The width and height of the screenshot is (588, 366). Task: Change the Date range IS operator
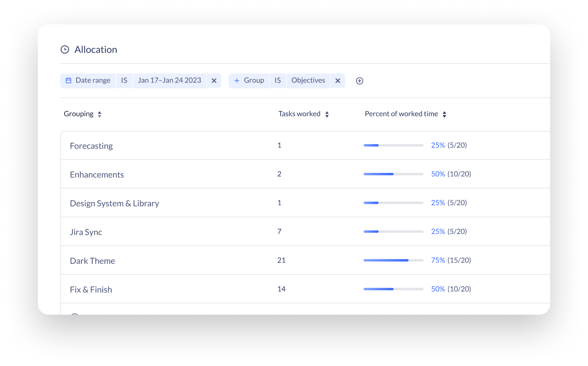124,81
